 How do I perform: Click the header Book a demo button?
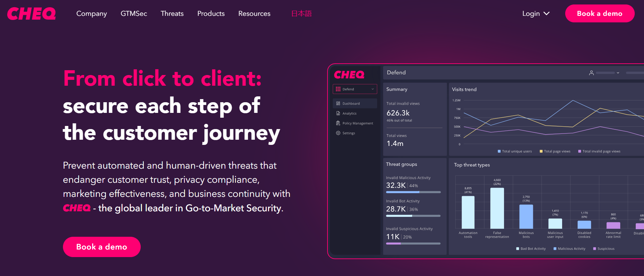(600, 13)
